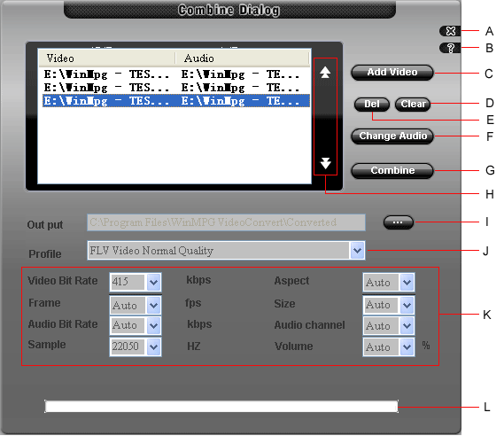
Task: Clear the file list with Clear button
Action: click(x=413, y=105)
